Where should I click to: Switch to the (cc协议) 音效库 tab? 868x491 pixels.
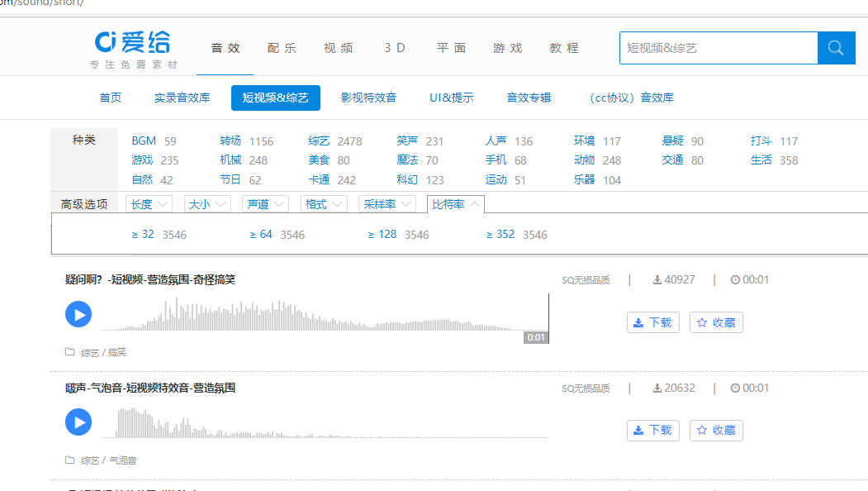pos(631,98)
